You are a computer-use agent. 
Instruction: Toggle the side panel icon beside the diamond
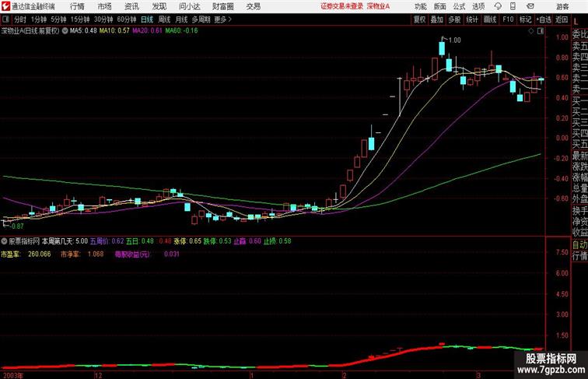[x=541, y=31]
